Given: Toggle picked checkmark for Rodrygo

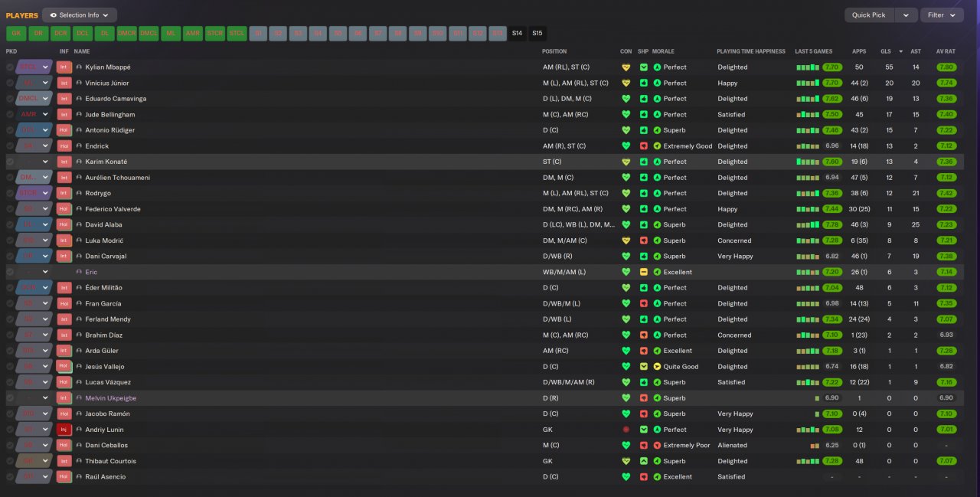Looking at the screenshot, I should point(10,193).
